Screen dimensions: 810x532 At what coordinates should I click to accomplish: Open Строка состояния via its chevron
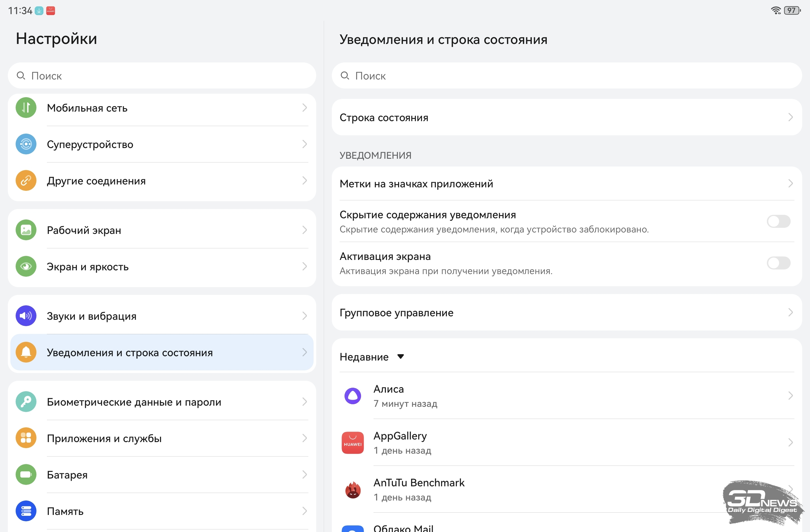pos(790,117)
